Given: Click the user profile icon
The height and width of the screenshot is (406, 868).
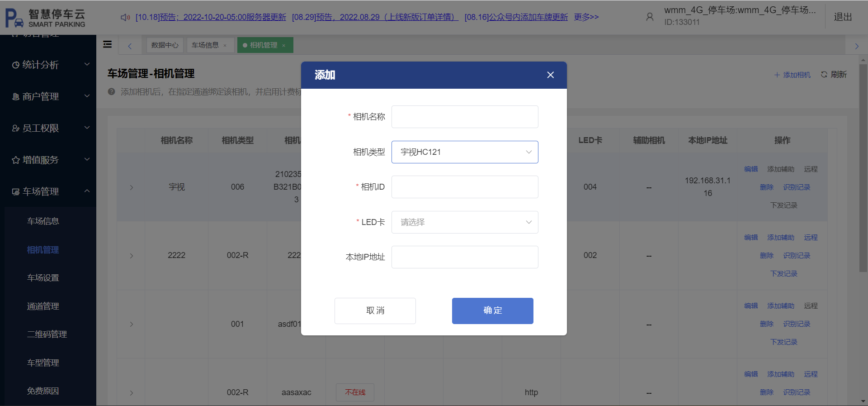Looking at the screenshot, I should (650, 17).
